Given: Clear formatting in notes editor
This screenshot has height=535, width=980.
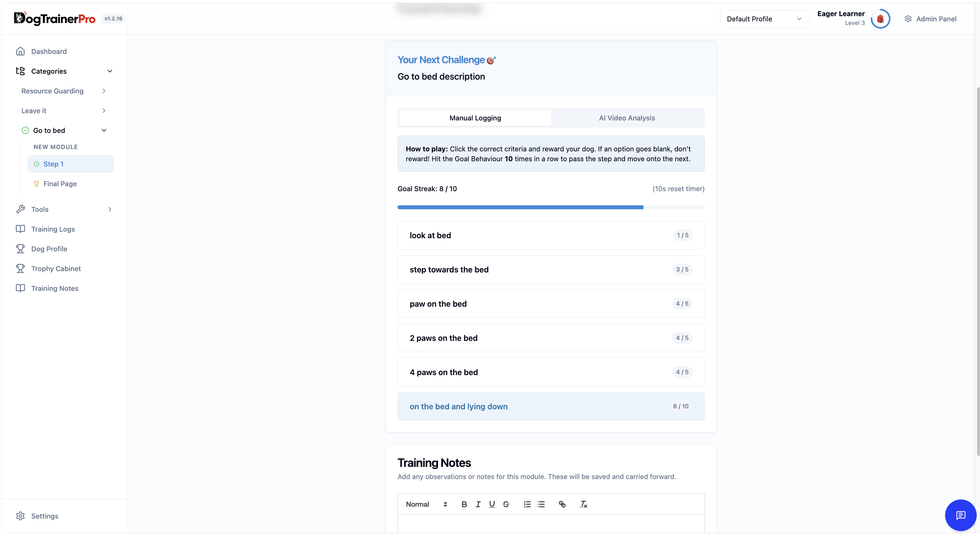Looking at the screenshot, I should click(x=583, y=504).
